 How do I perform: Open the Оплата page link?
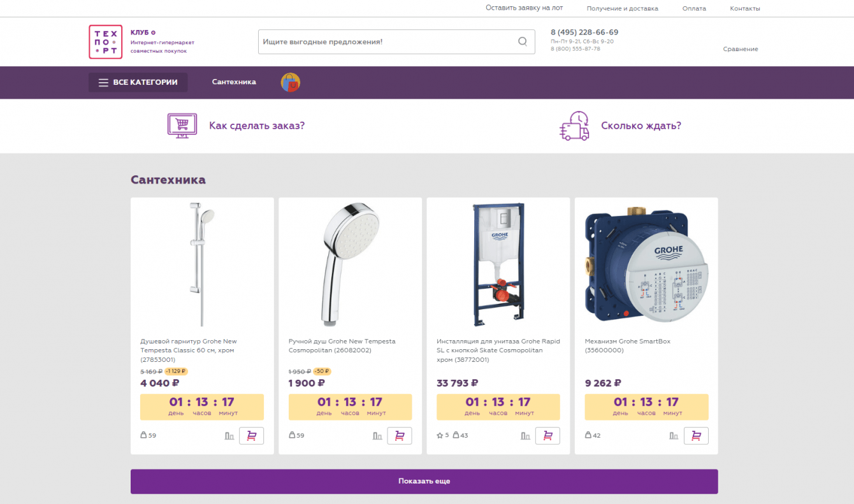[x=694, y=8]
